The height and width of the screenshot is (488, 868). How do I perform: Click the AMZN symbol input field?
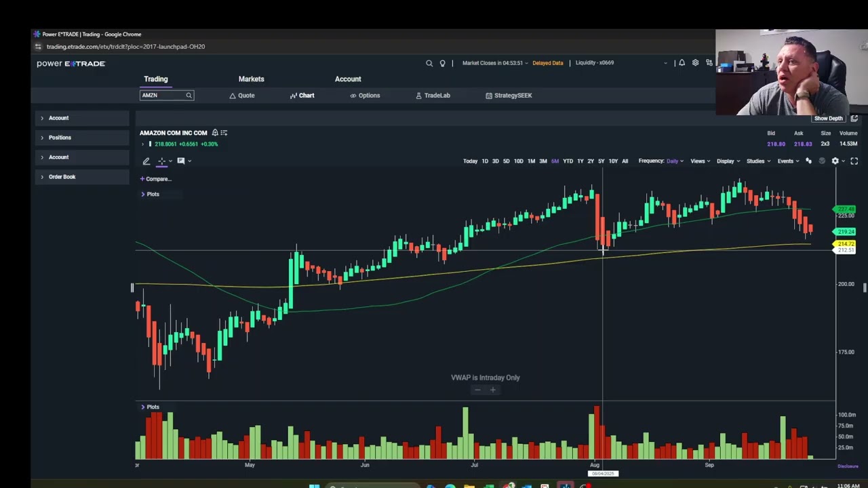[167, 96]
